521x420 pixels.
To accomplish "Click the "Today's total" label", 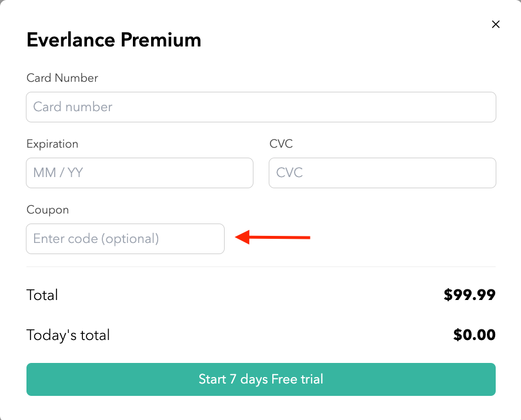I will (68, 335).
